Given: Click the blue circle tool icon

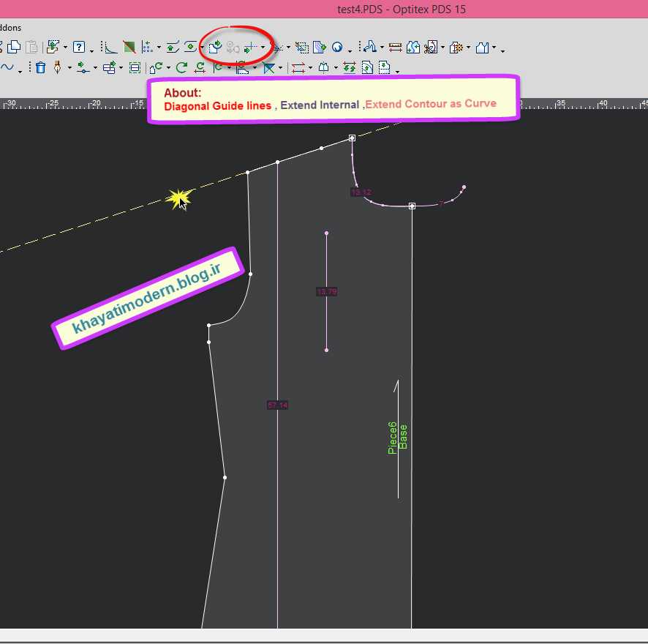Looking at the screenshot, I should pyautogui.click(x=337, y=48).
